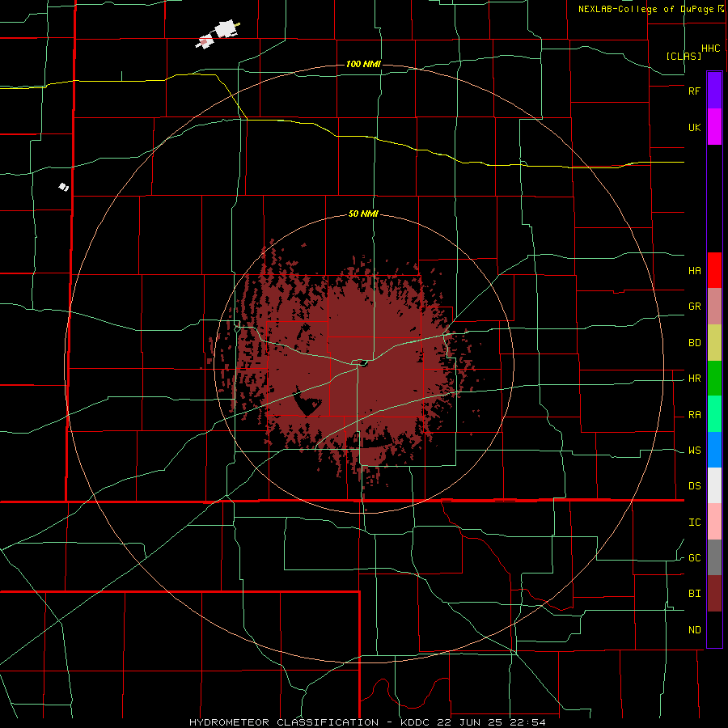Click the "100 NMI" range ring label
This screenshot has width=728, height=728.
coord(363,64)
